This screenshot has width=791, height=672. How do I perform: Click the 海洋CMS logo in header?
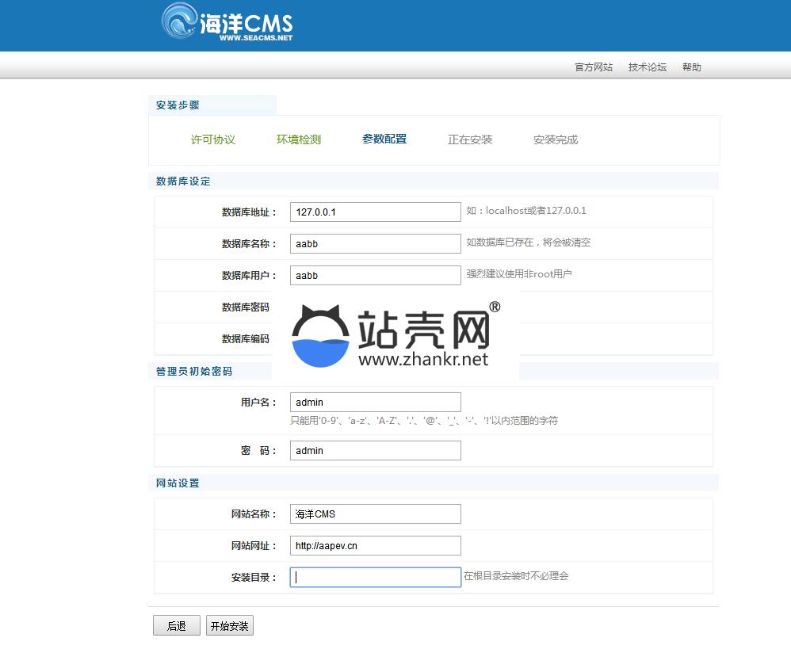(227, 21)
